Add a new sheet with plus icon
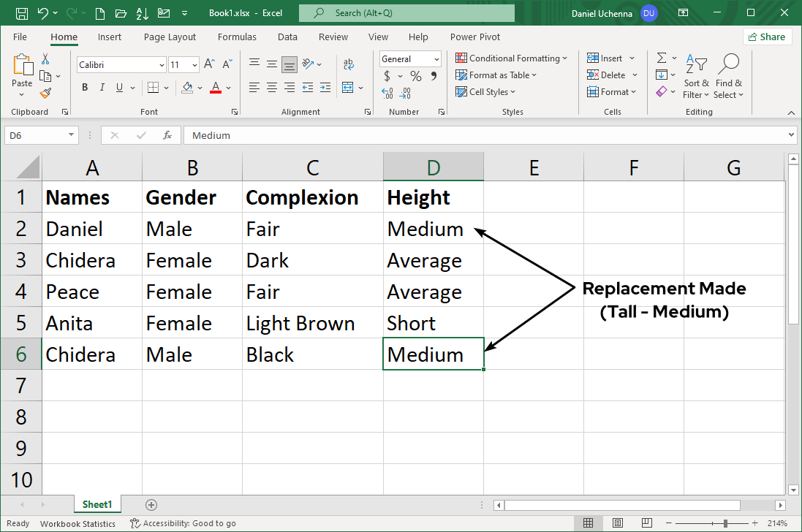The image size is (802, 532). tap(151, 504)
